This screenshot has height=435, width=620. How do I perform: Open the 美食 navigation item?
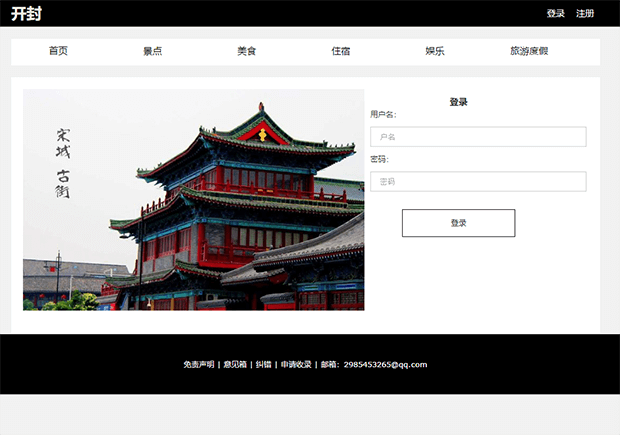246,51
